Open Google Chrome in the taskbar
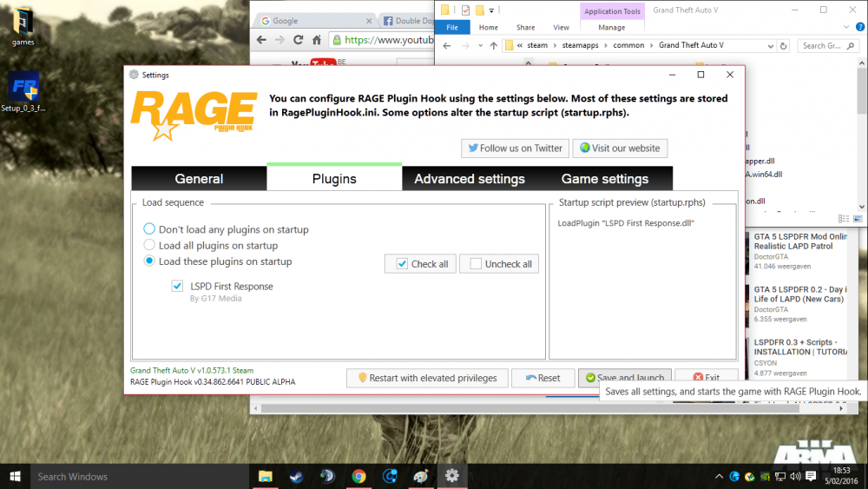This screenshot has width=868, height=489. (358, 476)
